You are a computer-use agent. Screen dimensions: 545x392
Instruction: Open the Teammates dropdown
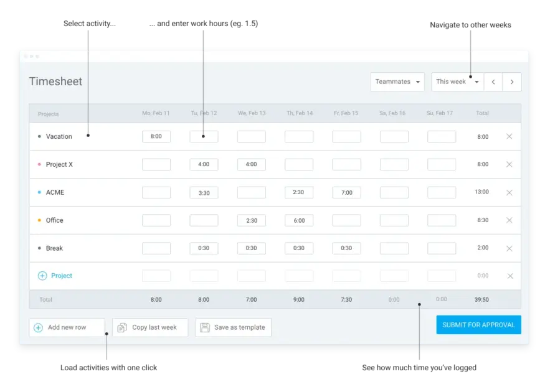(x=397, y=82)
